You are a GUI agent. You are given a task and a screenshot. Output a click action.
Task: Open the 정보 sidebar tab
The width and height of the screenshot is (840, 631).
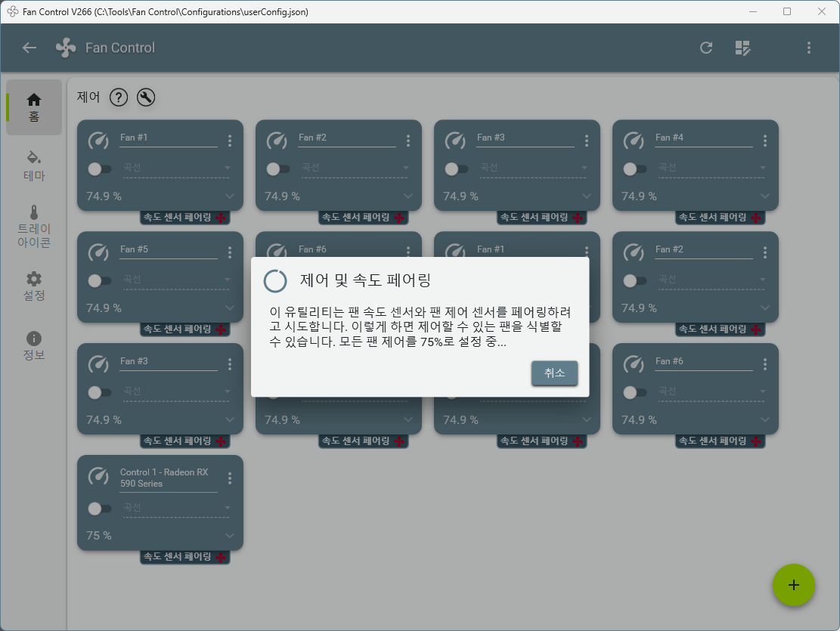coord(34,345)
